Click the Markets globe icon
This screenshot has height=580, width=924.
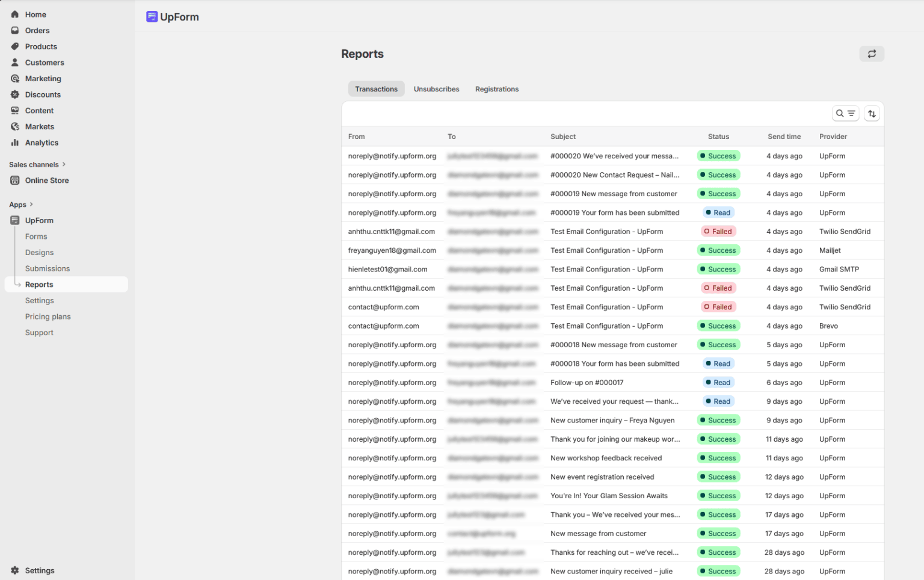coord(15,127)
